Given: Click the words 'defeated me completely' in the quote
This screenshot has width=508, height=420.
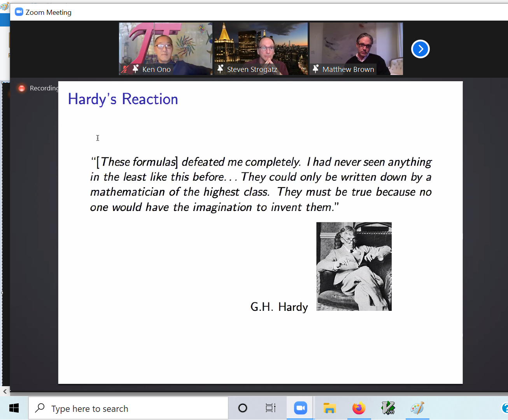Looking at the screenshot, I should [241, 162].
